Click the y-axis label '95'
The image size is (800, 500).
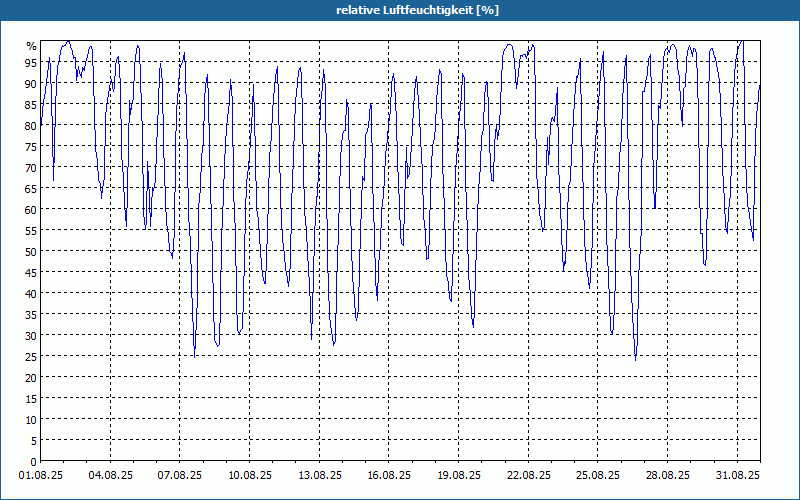[32, 63]
